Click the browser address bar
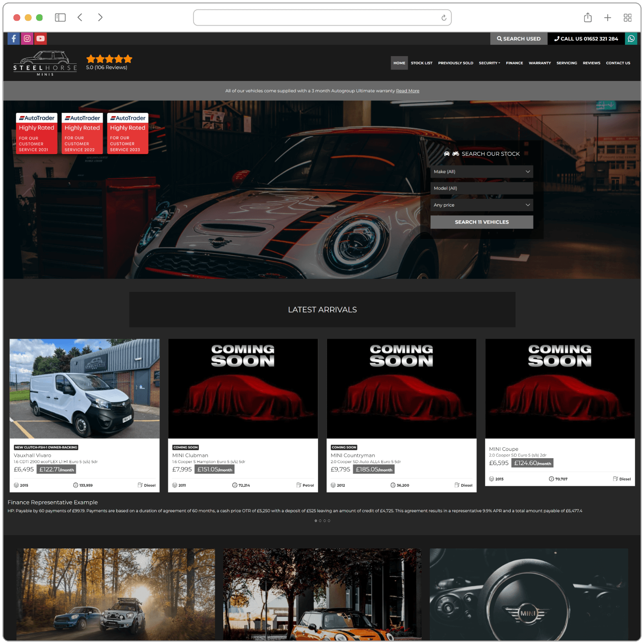Viewport: 644px width, 644px height. [x=317, y=18]
